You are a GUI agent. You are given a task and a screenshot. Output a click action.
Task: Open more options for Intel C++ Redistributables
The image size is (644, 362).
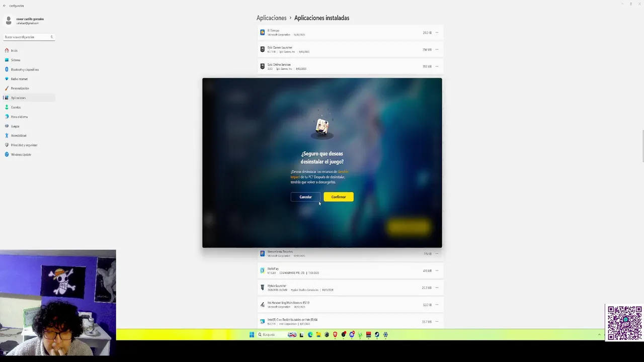pos(437,321)
